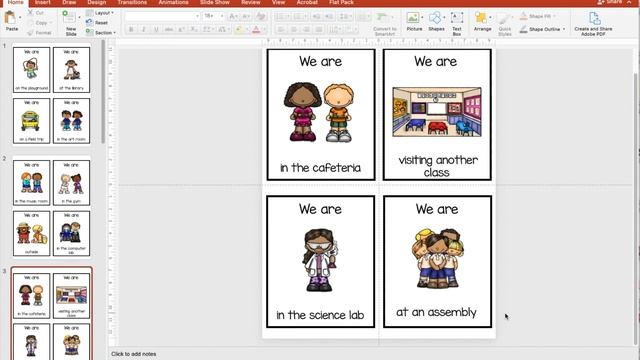Open the View tab

278,2
